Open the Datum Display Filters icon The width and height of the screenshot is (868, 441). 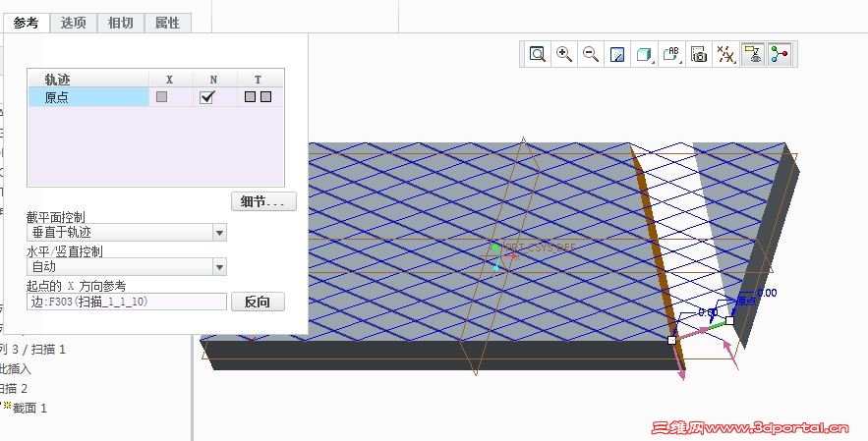pos(725,54)
